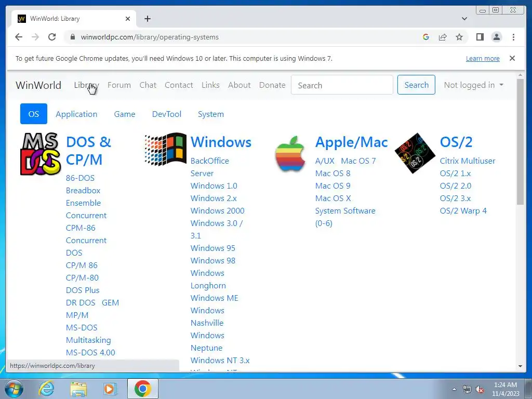Bookmark this page with the star icon
This screenshot has width=532, height=399.
pyautogui.click(x=459, y=37)
